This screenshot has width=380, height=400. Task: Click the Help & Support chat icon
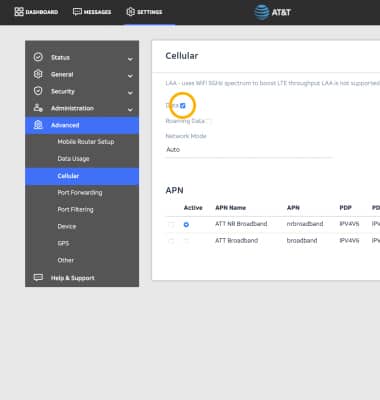pos(38,277)
